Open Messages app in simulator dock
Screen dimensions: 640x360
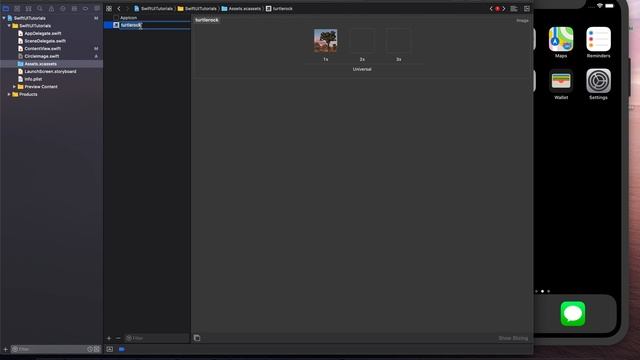(573, 313)
